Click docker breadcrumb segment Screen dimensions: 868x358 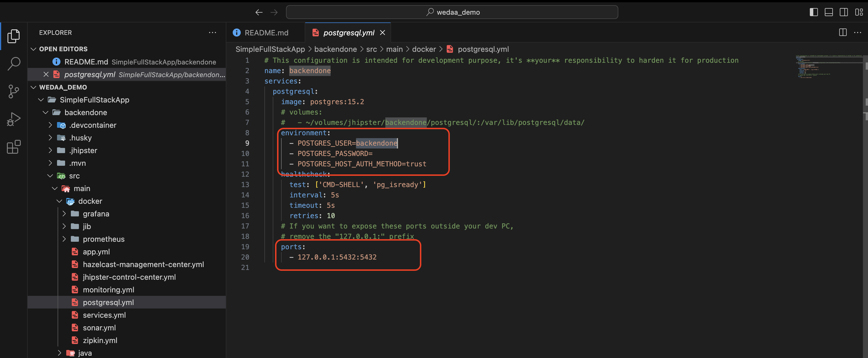click(x=424, y=49)
